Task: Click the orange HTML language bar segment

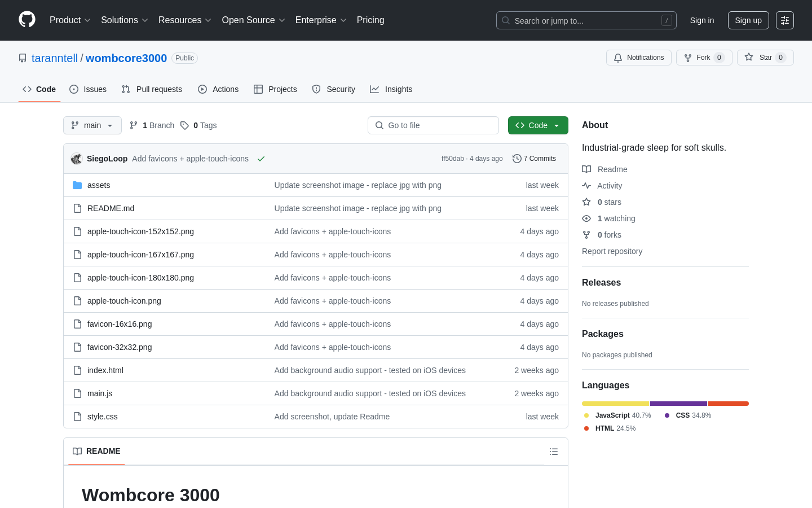Action: click(x=729, y=404)
